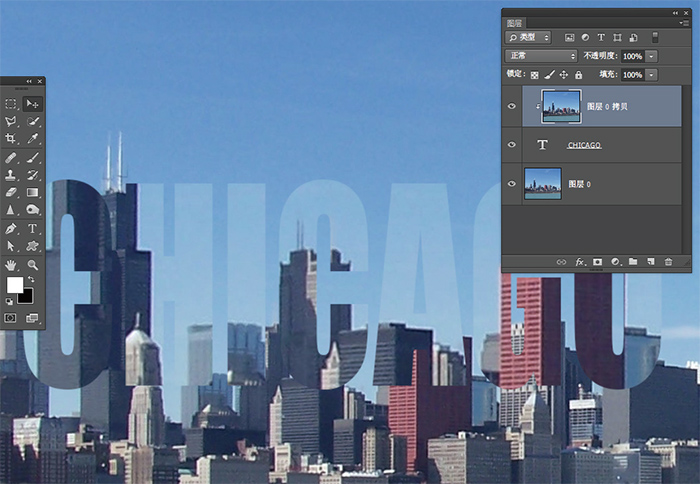Select the Brush tool
Viewport: 700px width, 484px height.
click(33, 157)
